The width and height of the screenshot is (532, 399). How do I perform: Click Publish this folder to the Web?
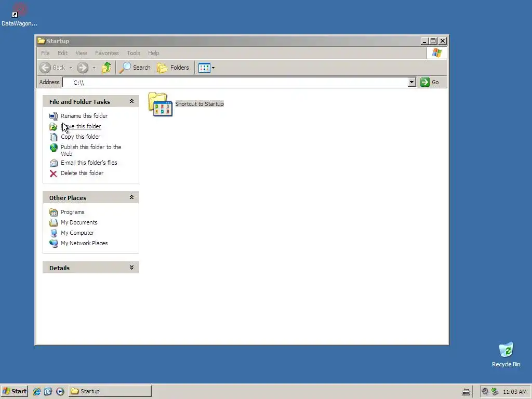tap(91, 150)
